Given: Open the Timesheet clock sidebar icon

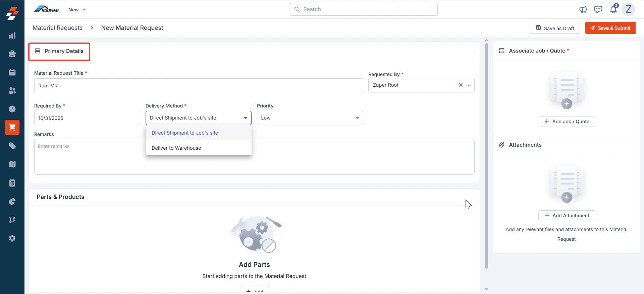Looking at the screenshot, I should [12, 109].
